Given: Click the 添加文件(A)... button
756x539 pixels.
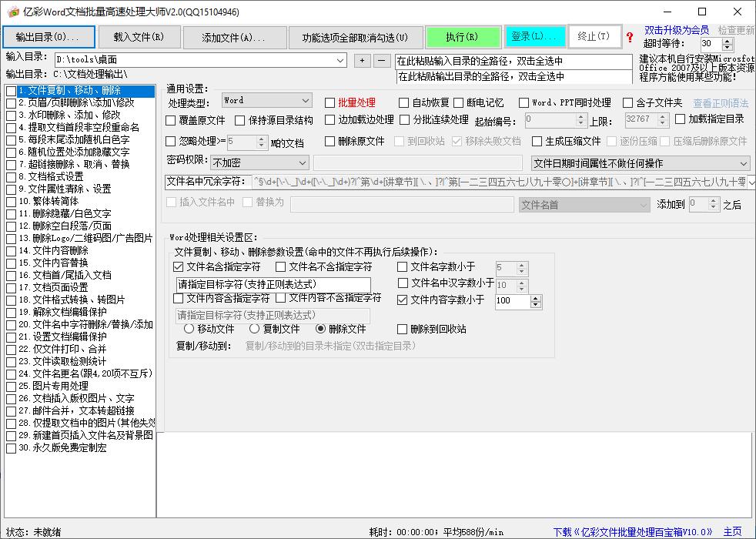Looking at the screenshot, I should (234, 37).
